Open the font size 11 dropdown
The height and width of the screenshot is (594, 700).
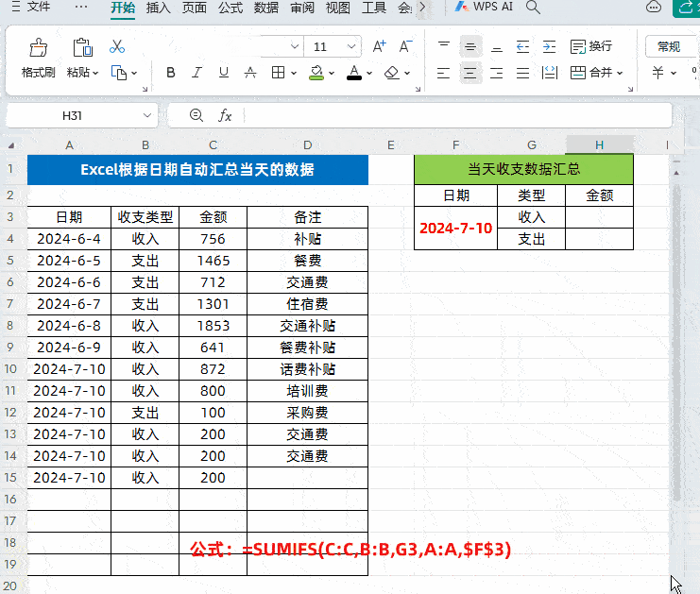pos(351,46)
